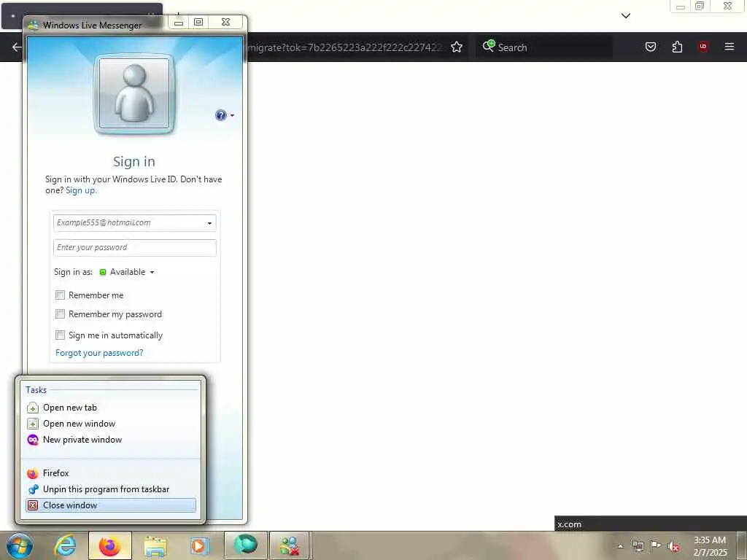Focus the Enter your password field
The height and width of the screenshot is (560, 747).
point(135,248)
